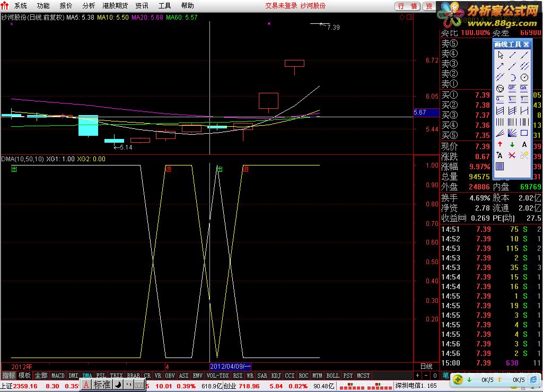Select the KDJ indicator tab
The height and width of the screenshot is (392, 543).
276,376
